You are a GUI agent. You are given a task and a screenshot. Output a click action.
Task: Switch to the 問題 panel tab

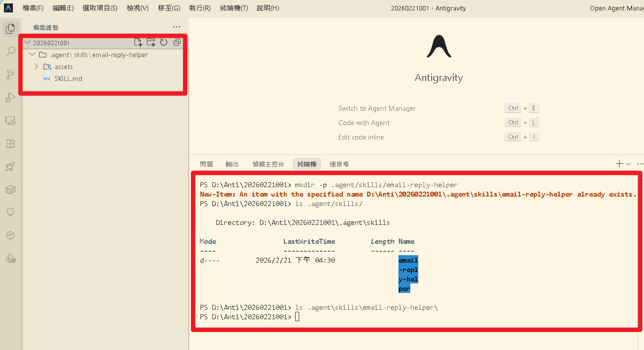pyautogui.click(x=206, y=164)
